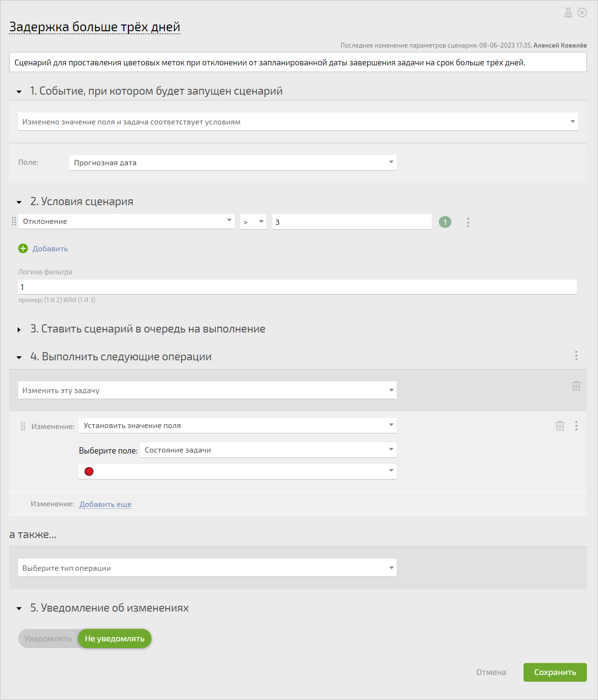Click the flask test icon at top right
The height and width of the screenshot is (700, 598).
coord(568,12)
